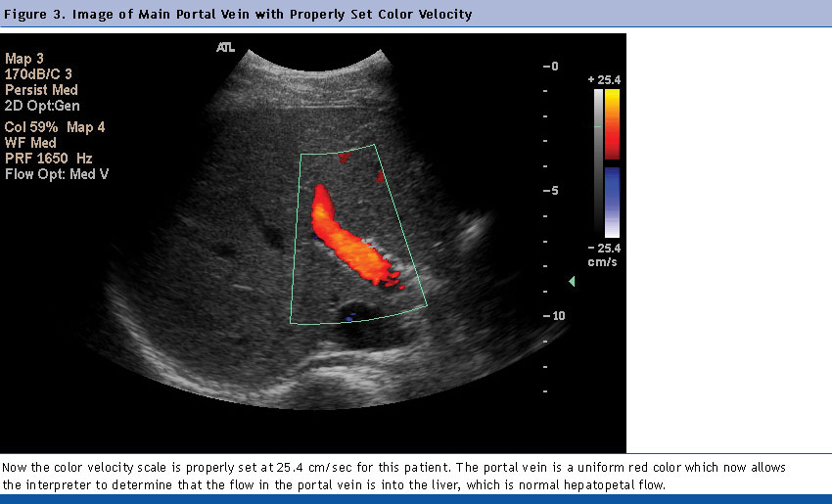Click the 'Map 3' setting text
The image size is (832, 504).
click(x=24, y=59)
